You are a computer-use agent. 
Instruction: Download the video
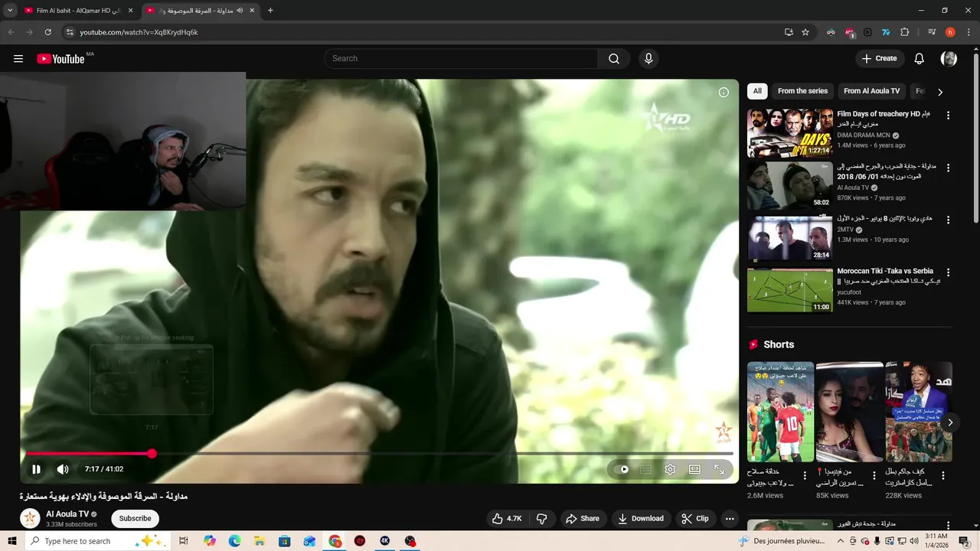(x=641, y=519)
